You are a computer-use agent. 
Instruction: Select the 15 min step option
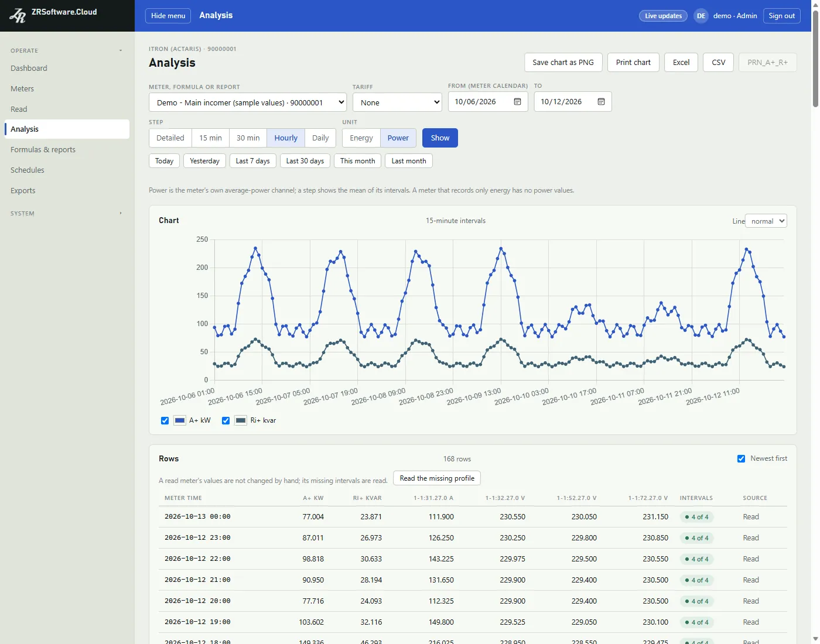210,138
